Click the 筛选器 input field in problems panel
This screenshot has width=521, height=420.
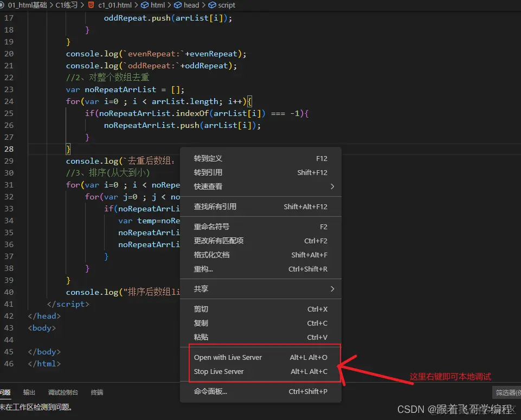506,392
